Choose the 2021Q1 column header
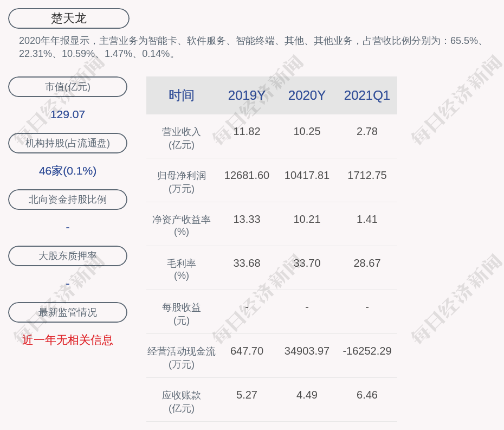 (367, 95)
